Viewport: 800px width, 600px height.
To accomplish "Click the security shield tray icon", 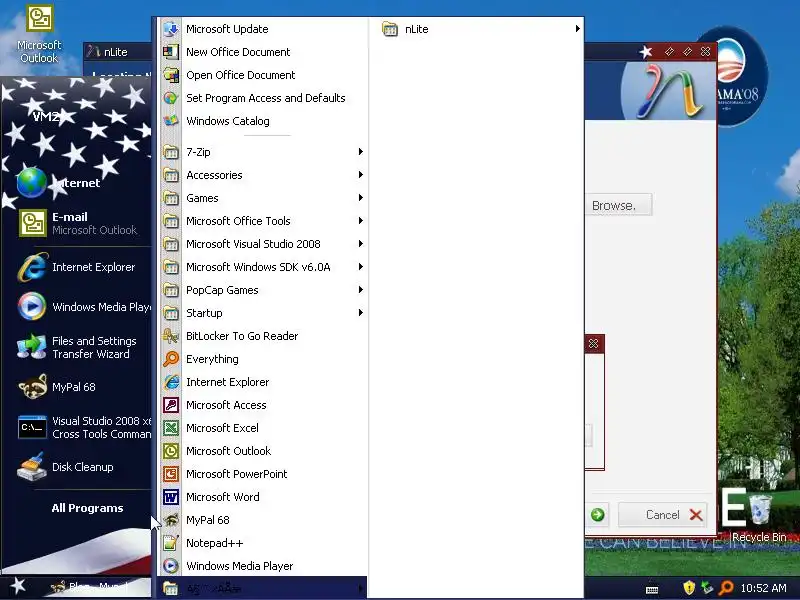I will tap(689, 588).
